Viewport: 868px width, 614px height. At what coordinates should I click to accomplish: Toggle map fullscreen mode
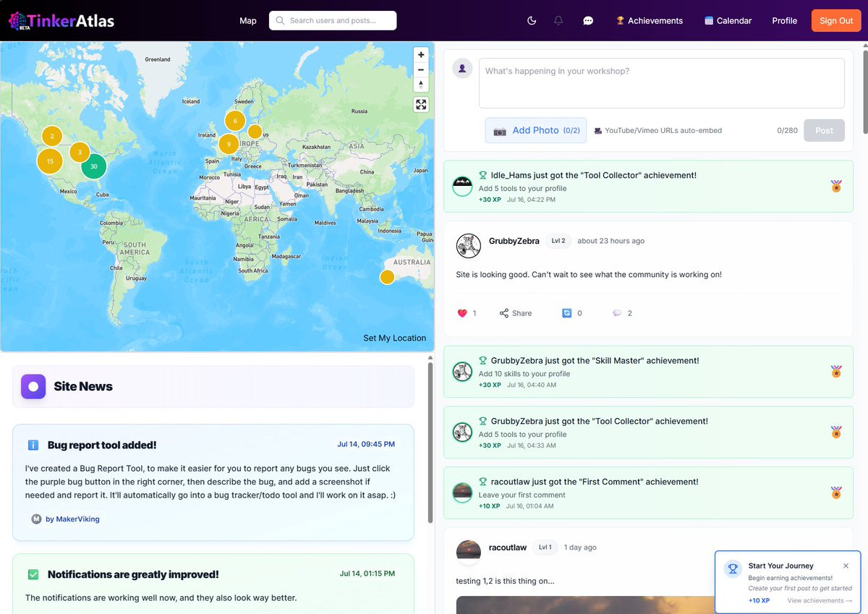(421, 105)
